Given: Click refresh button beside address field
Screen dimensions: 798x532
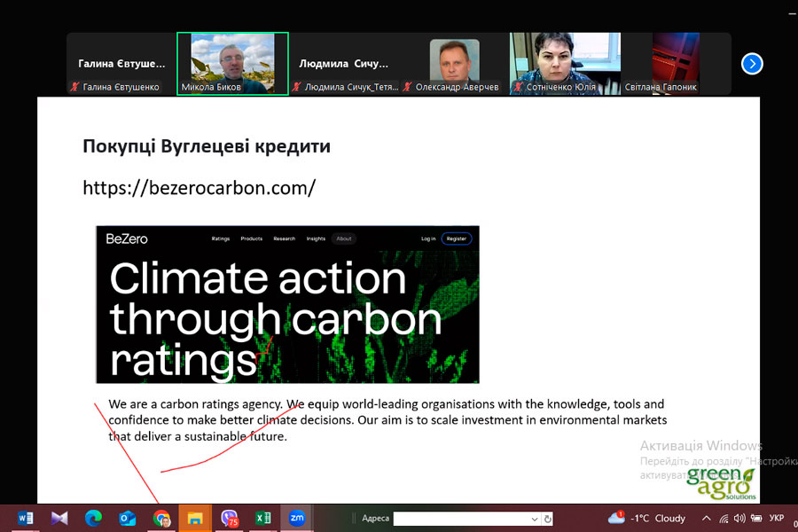Looking at the screenshot, I should point(548,519).
